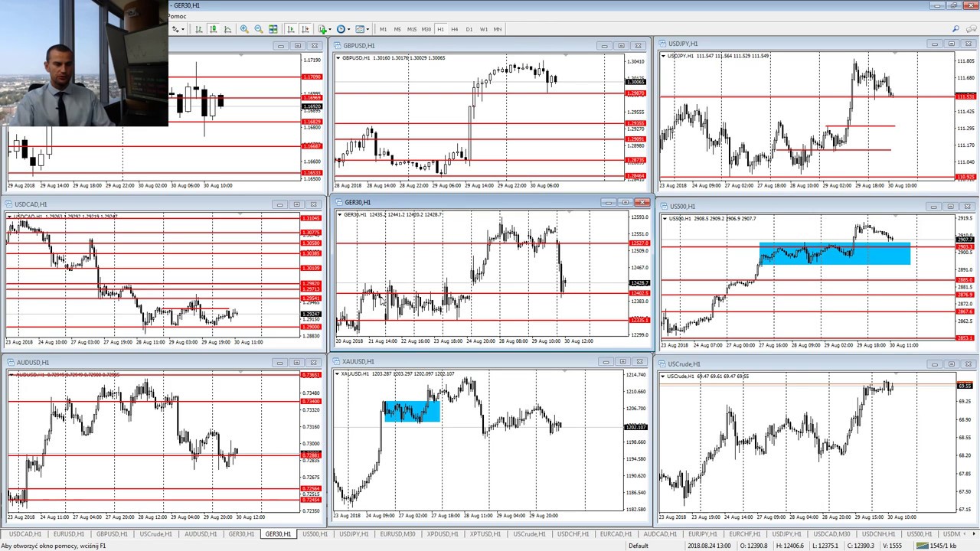Select the W1 timeframe
The image size is (980, 551).
click(x=484, y=29)
